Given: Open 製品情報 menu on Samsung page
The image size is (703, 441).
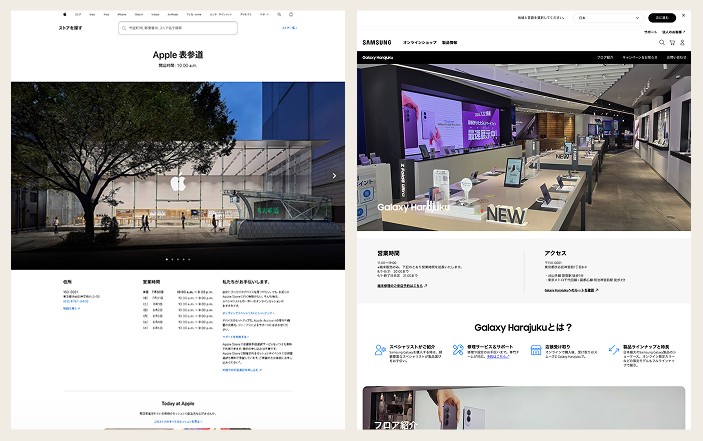Looking at the screenshot, I should pyautogui.click(x=449, y=43).
